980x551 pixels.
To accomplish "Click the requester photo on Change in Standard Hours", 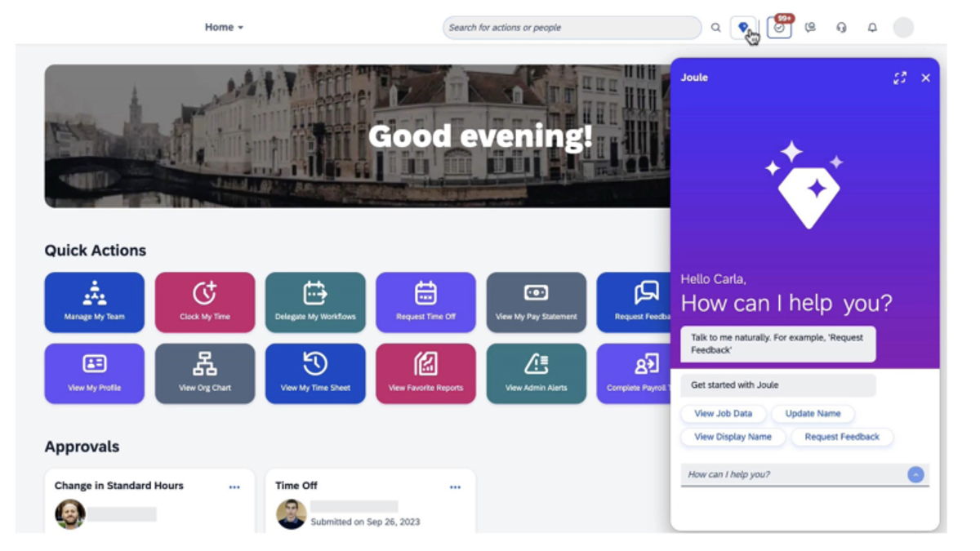I will 70,514.
